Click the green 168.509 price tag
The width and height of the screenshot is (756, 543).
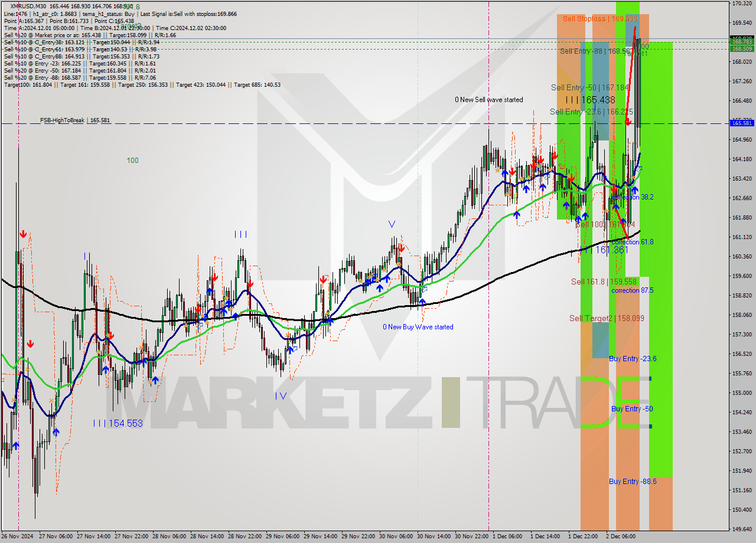coord(742,48)
